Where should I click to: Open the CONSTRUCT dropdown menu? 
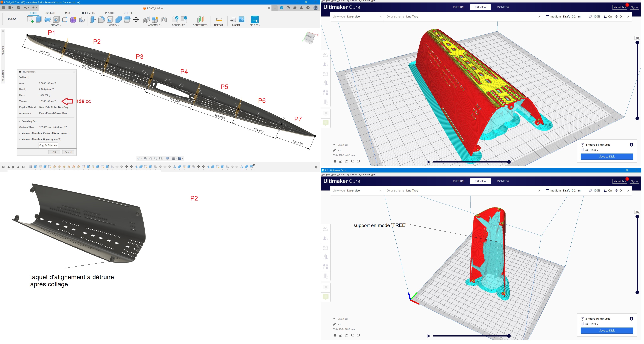pos(200,25)
